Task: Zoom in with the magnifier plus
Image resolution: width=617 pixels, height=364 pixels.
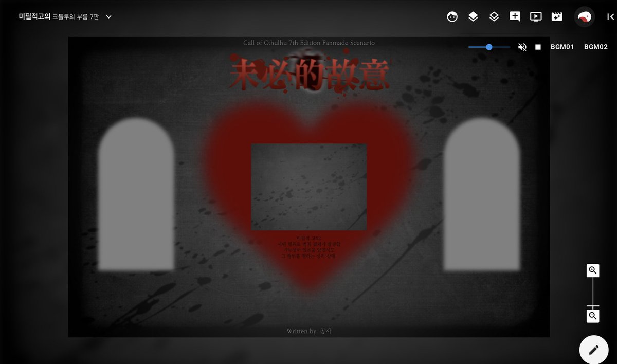Action: point(593,270)
